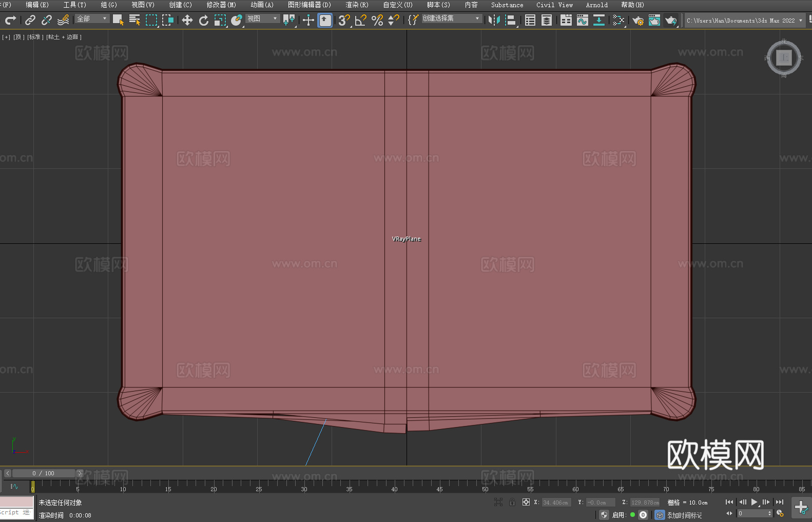Viewport: 812px width, 522px height.
Task: Click viewport '顶' view label
Action: 19,37
